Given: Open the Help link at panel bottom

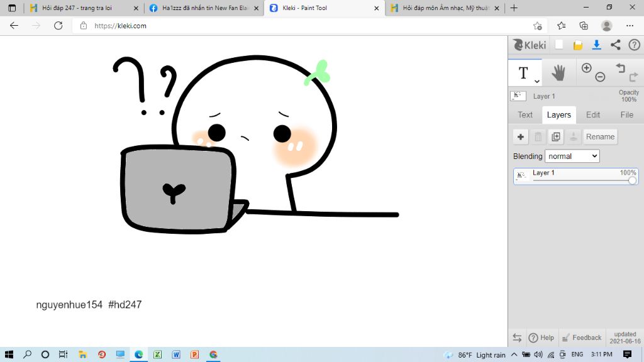Looking at the screenshot, I should tap(541, 337).
